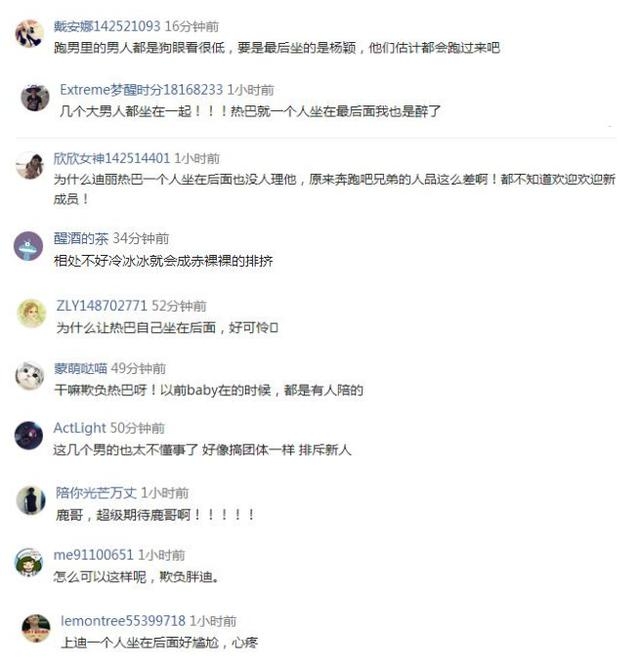Click avatar of lemontree55399718

click(36, 628)
